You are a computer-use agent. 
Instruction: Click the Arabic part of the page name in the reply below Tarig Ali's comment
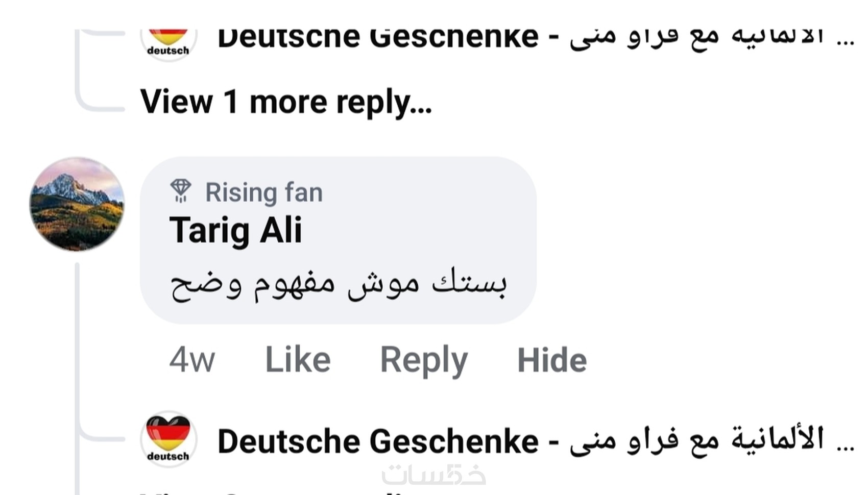[x=696, y=439]
